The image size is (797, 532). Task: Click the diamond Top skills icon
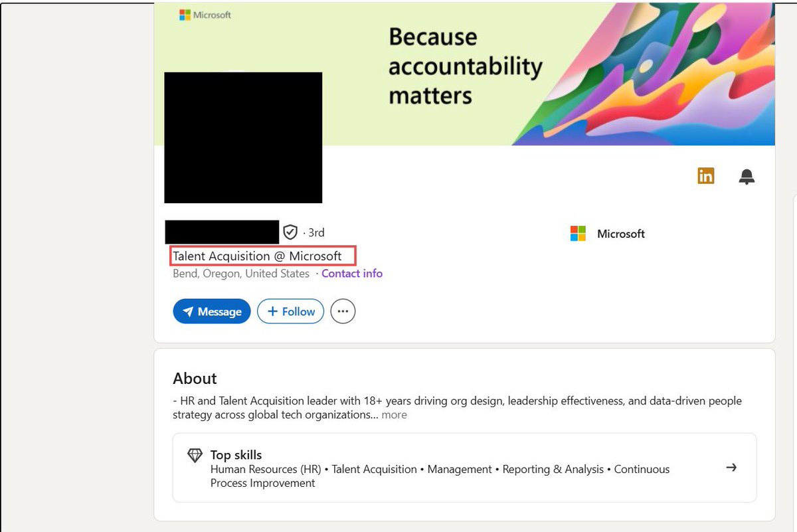coord(195,455)
